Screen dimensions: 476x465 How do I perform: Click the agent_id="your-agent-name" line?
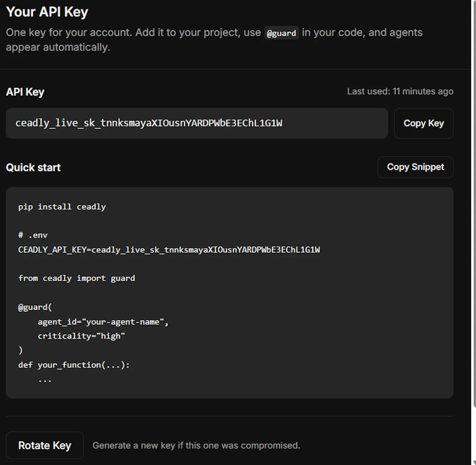[x=103, y=322]
